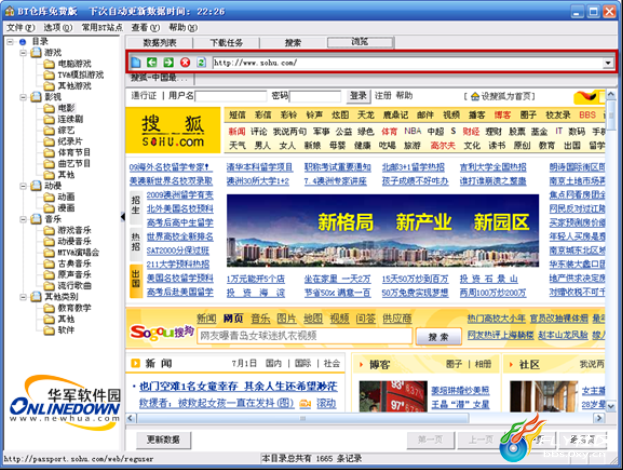This screenshot has width=623, height=470.
Task: Collapse the 其他类别 category node
Action: coord(23,297)
